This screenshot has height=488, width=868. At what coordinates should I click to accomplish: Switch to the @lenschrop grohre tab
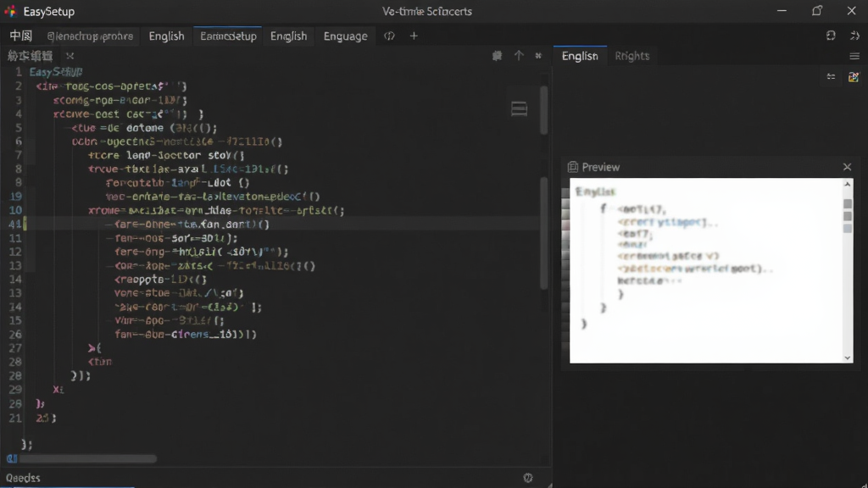coord(90,36)
